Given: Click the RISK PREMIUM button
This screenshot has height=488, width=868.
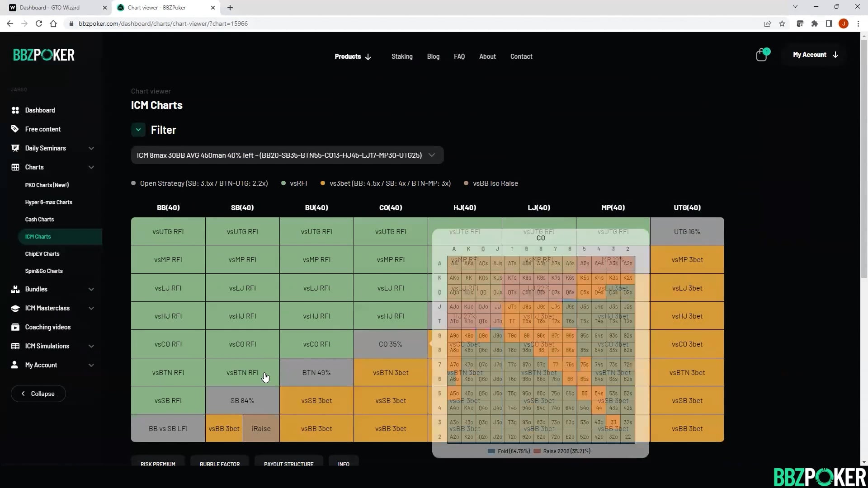Looking at the screenshot, I should (x=157, y=464).
